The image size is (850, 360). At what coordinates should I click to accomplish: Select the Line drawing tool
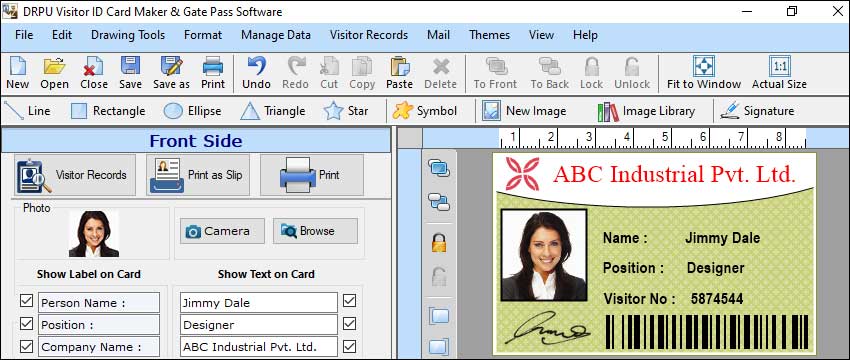coord(27,111)
